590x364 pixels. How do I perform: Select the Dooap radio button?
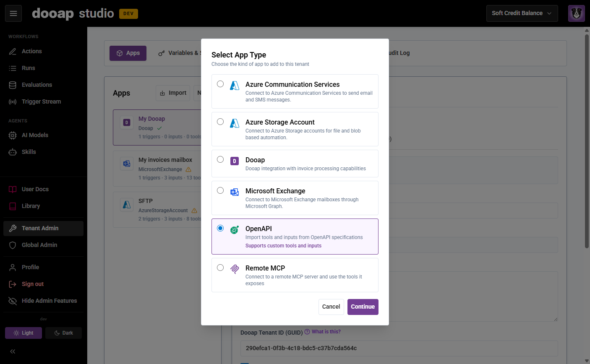point(220,159)
